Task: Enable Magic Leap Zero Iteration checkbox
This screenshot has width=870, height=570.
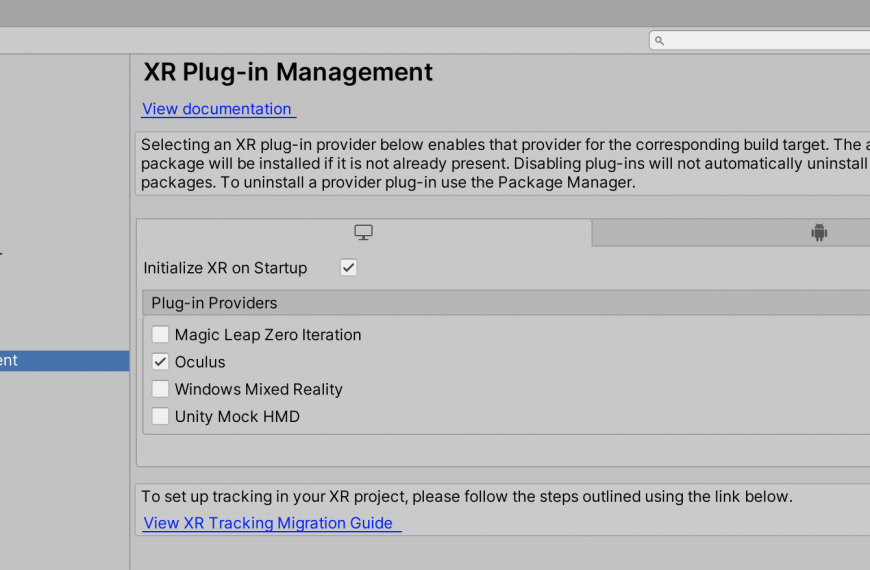Action: [160, 334]
